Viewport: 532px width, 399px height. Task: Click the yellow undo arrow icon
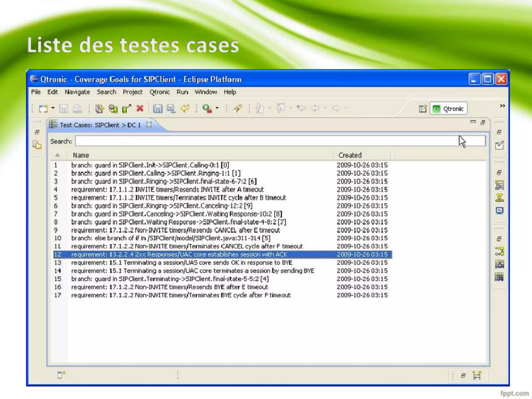pyautogui.click(x=185, y=108)
